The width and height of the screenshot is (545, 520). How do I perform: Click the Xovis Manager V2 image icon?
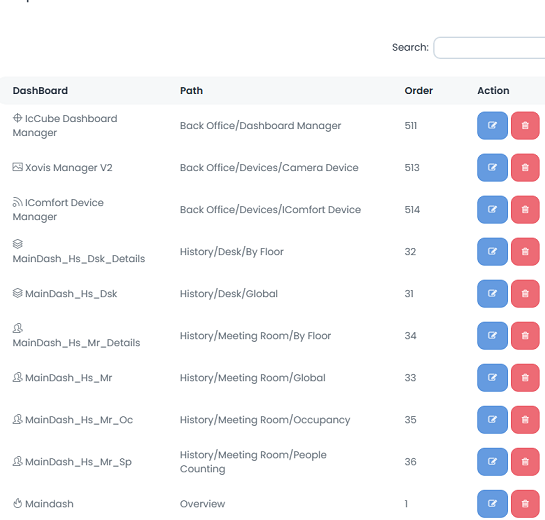17,167
